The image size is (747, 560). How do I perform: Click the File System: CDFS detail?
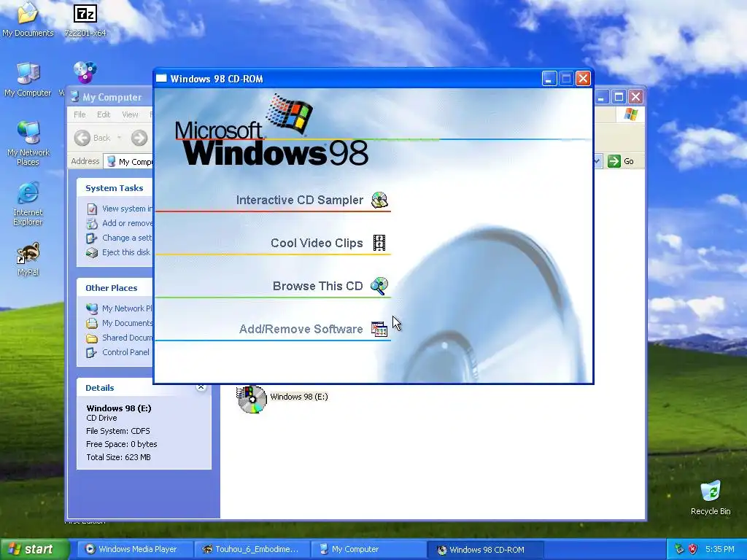117,431
